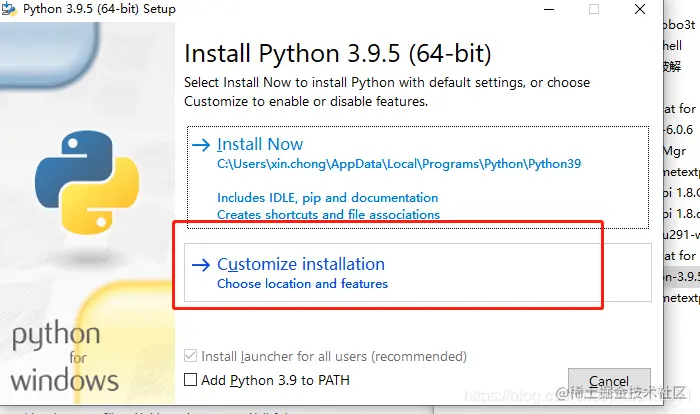Click the arrow icon beside Customize installation
This screenshot has height=414, width=700.
(201, 265)
